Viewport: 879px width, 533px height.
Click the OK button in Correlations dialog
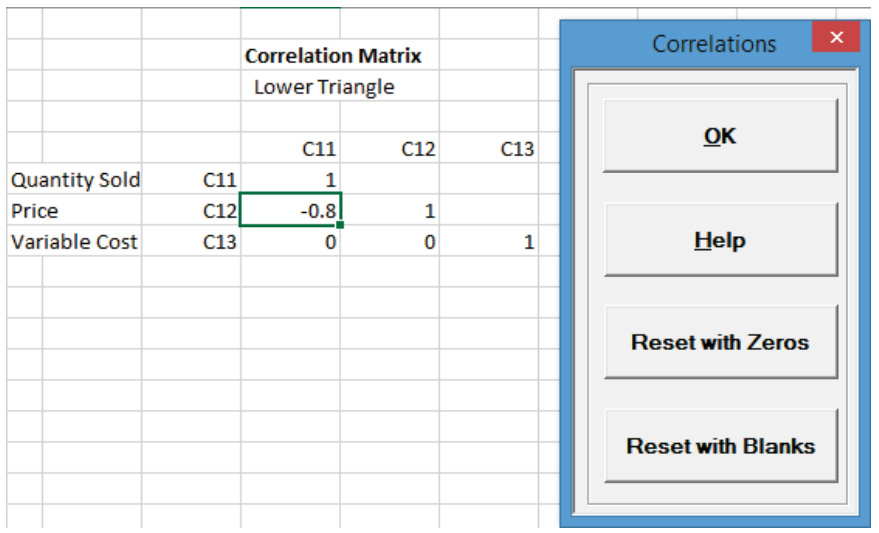[720, 136]
